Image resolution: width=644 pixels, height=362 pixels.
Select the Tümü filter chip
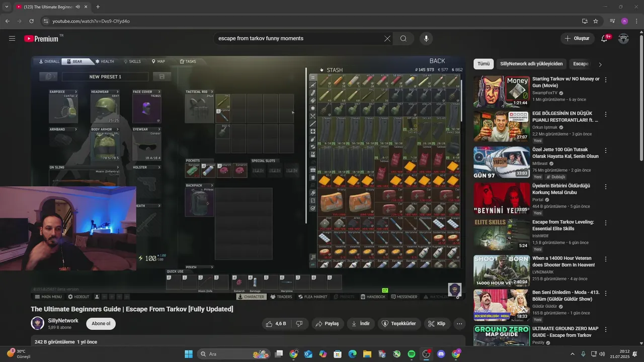pyautogui.click(x=484, y=64)
